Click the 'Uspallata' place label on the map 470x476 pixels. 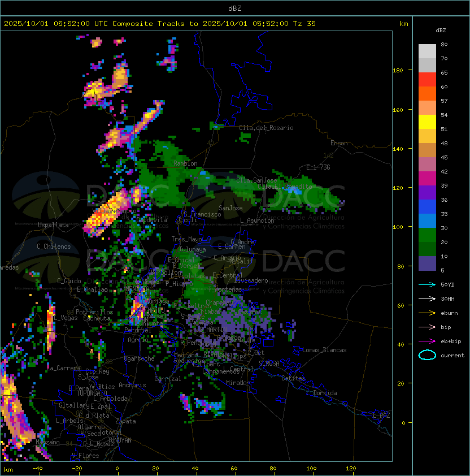click(x=53, y=225)
